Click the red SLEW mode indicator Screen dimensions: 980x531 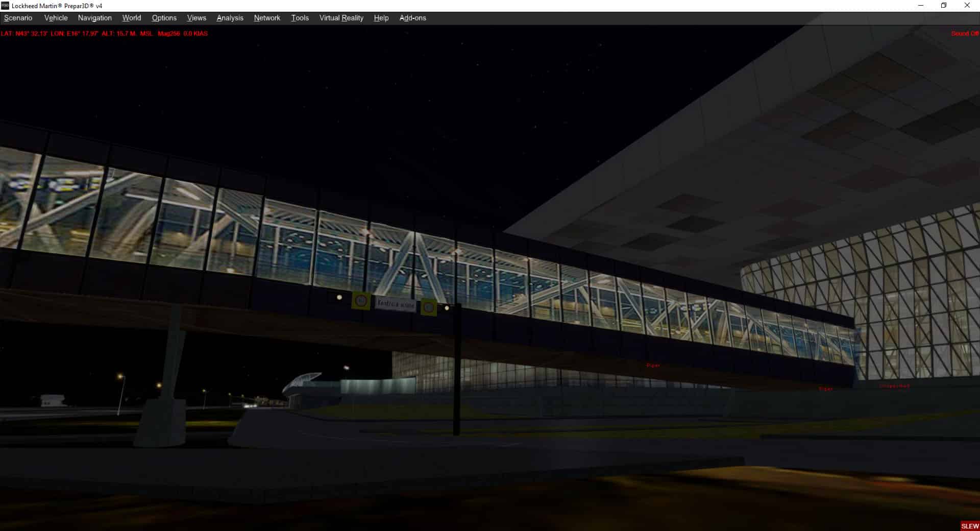(969, 526)
